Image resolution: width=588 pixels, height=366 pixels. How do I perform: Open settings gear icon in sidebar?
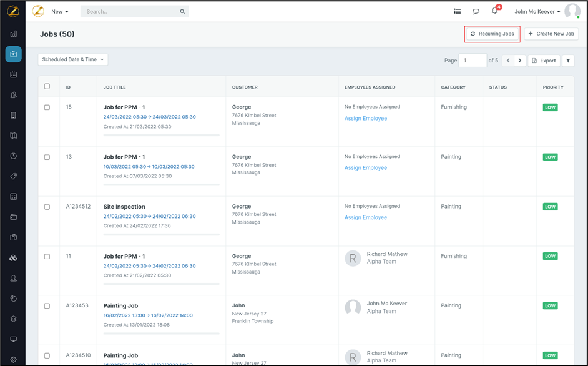[13, 360]
